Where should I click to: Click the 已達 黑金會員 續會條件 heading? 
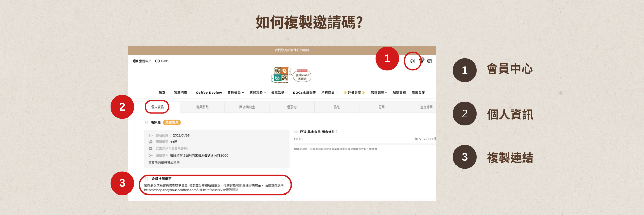click(x=319, y=132)
